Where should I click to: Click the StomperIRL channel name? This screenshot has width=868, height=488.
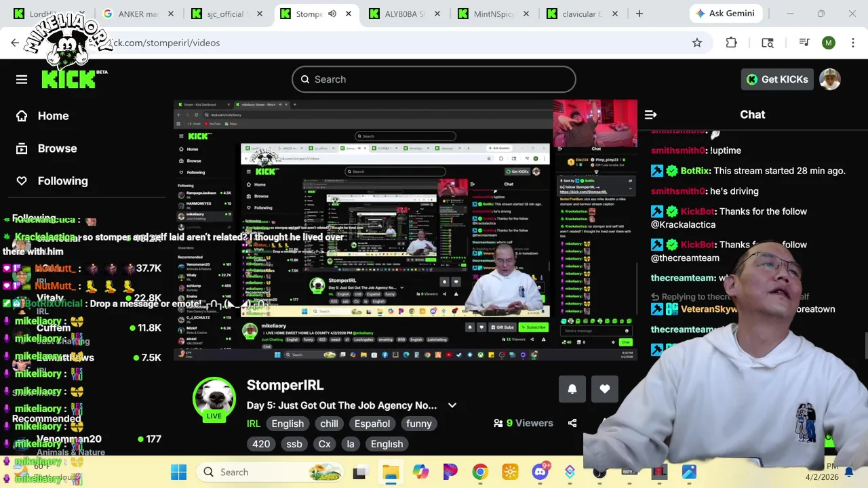285,385
